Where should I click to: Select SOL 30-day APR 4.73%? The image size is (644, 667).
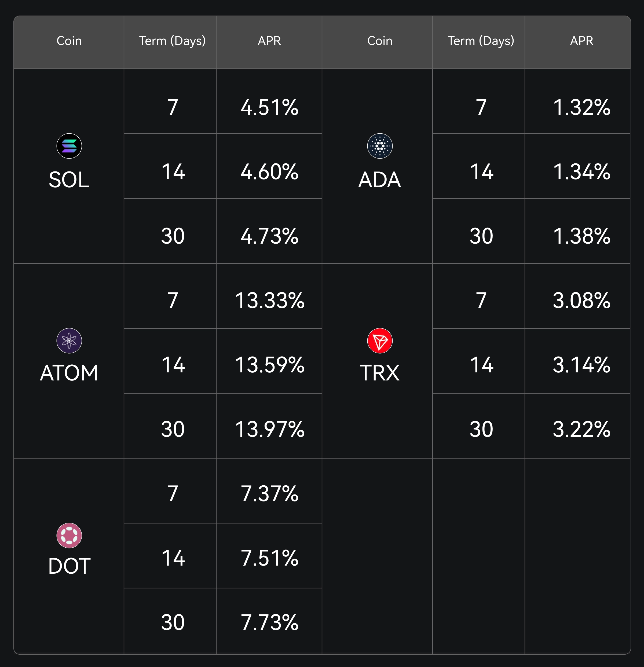click(x=269, y=236)
